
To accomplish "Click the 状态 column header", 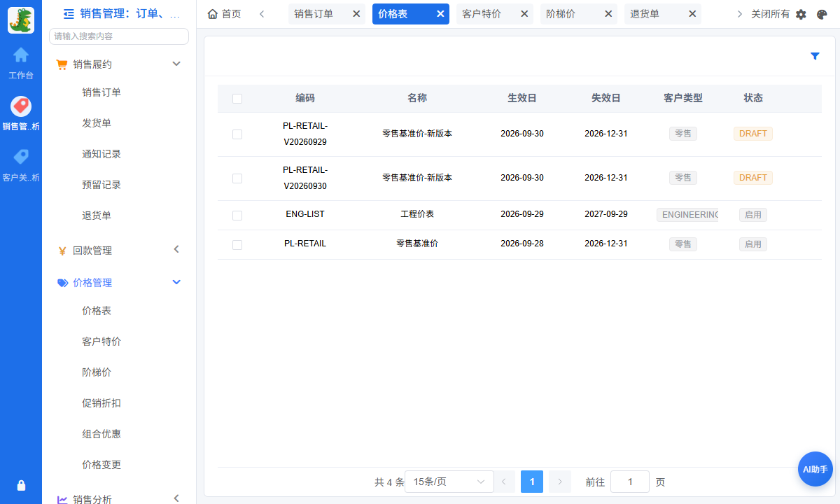I will coord(753,99).
